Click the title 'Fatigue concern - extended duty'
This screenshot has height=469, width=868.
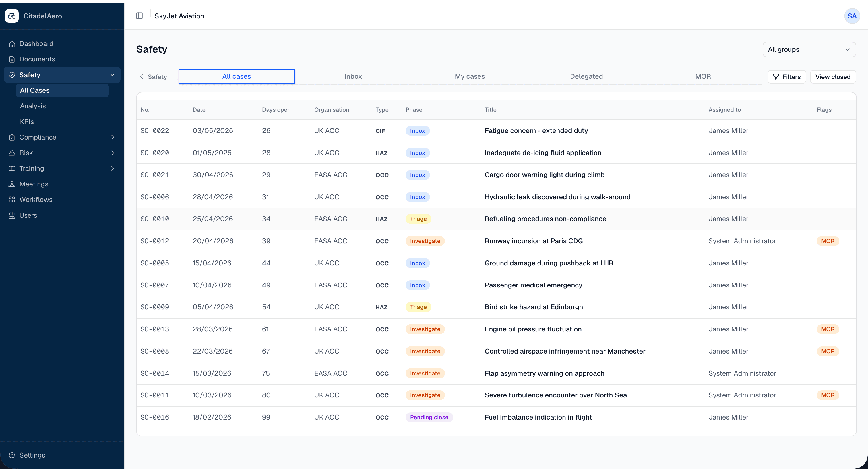click(x=536, y=131)
